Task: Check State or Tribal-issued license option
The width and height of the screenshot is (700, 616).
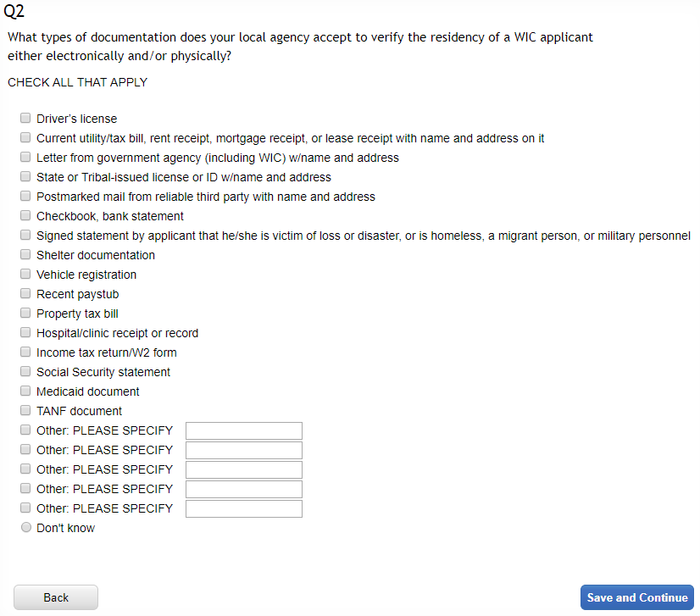Action: [x=25, y=177]
